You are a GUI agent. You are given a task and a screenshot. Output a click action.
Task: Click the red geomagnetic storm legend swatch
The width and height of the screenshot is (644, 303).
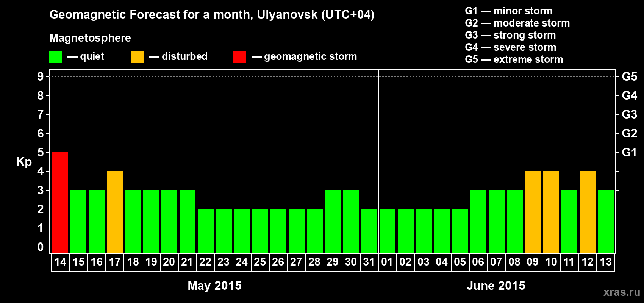tap(239, 57)
